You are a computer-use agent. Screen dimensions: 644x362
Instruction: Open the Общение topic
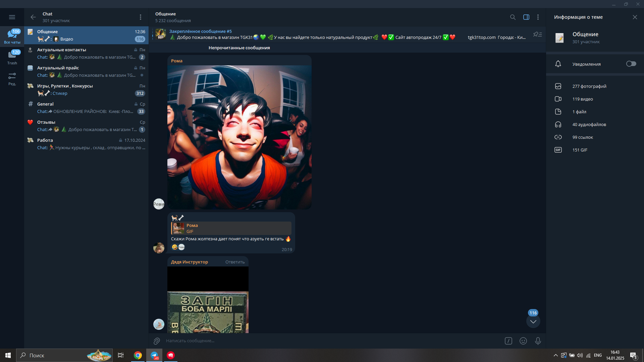click(x=87, y=35)
